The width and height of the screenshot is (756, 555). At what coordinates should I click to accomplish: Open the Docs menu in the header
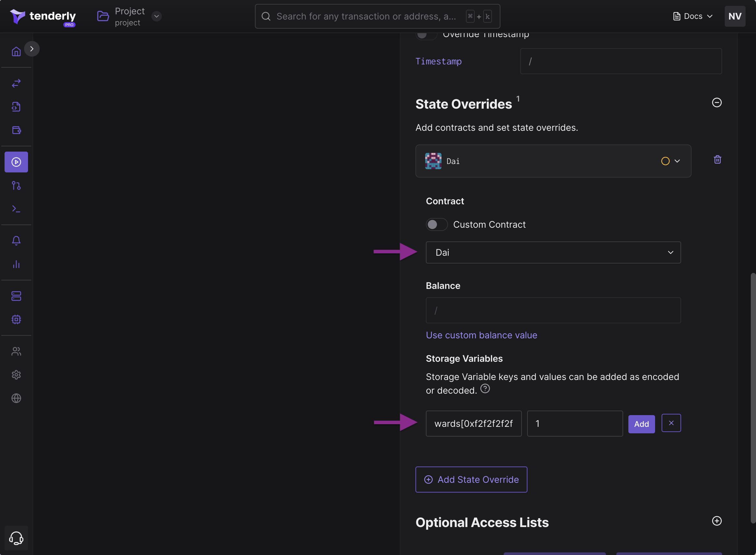693,16
